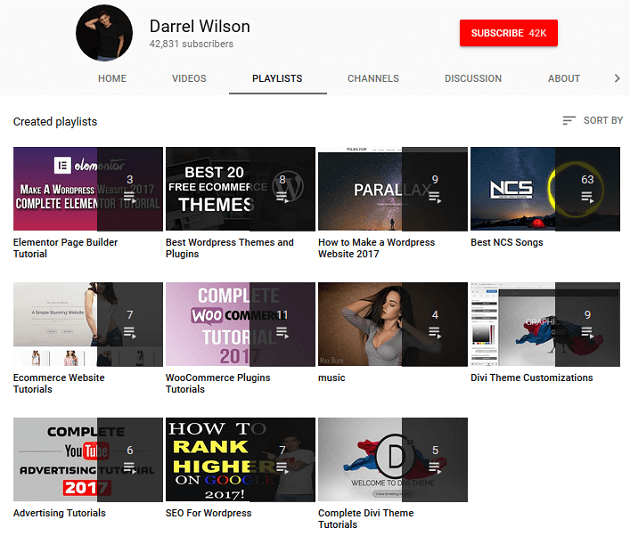Open Advertising Tutorials playlist title
Screen dimensions: 630x536
point(59,513)
